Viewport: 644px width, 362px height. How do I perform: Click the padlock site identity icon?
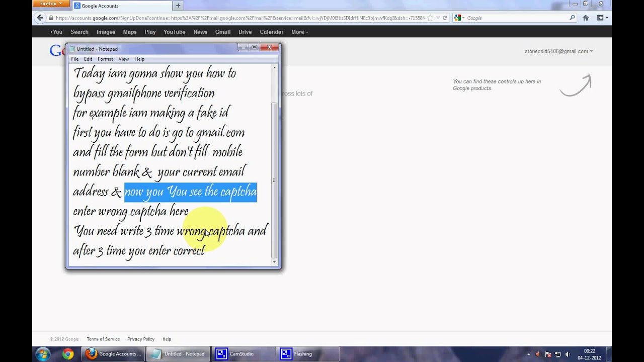(51, 18)
